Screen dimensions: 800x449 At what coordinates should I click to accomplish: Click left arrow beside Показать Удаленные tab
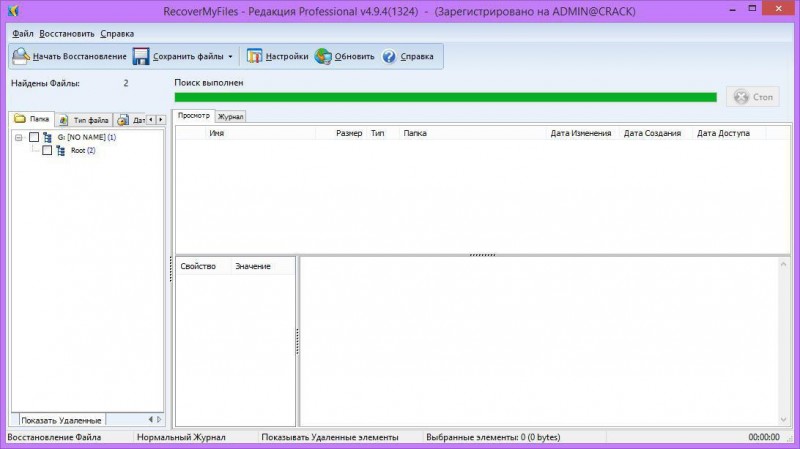point(151,419)
